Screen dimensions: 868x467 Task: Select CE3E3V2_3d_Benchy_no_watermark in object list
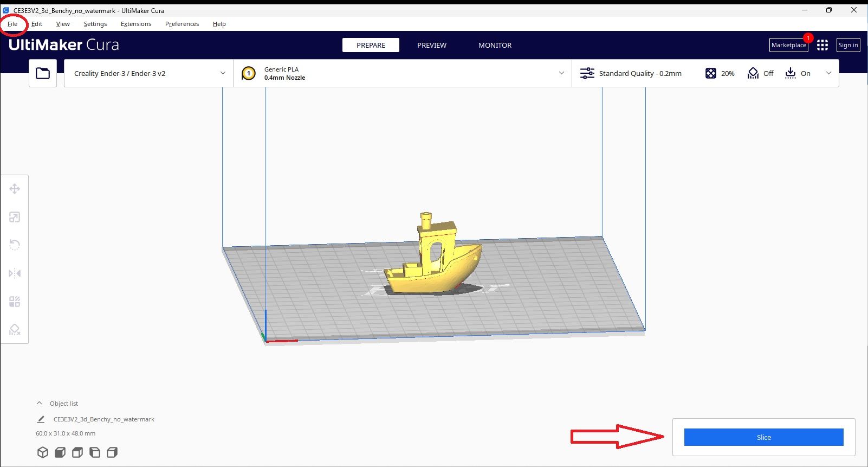pyautogui.click(x=103, y=419)
